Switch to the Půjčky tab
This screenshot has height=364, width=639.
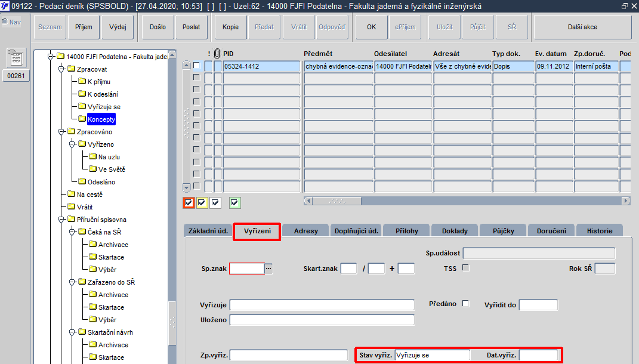tap(504, 231)
